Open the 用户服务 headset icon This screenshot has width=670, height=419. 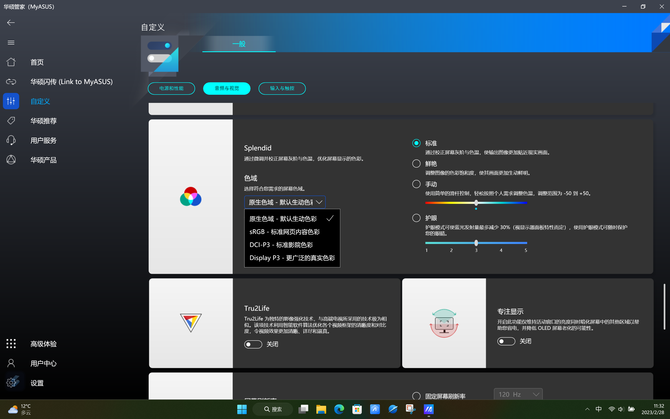(11, 140)
